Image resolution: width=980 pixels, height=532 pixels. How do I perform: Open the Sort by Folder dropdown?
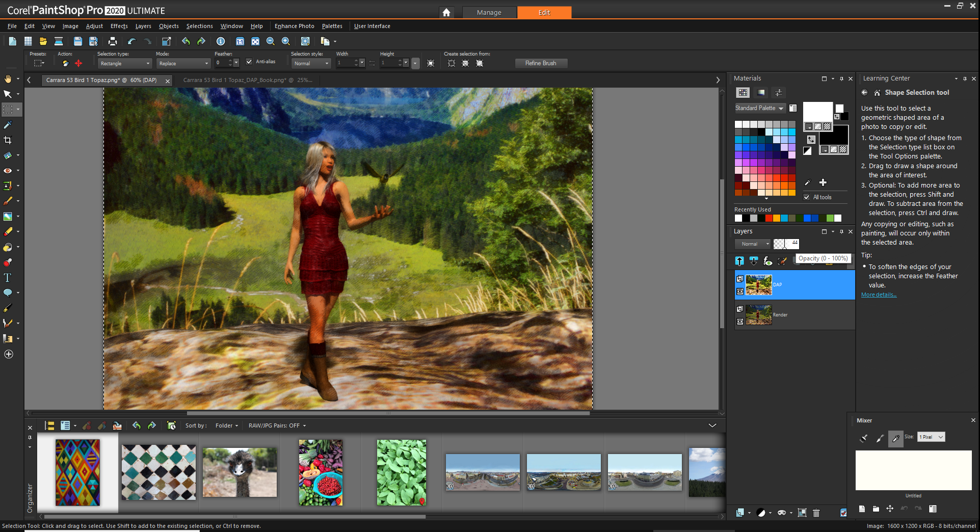226,425
